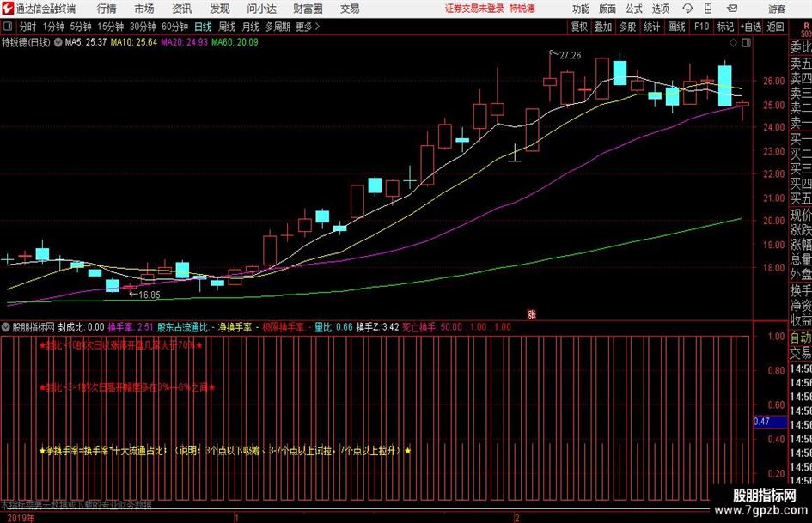
Task: Click the MA10: 25.64 label
Action: [133, 42]
